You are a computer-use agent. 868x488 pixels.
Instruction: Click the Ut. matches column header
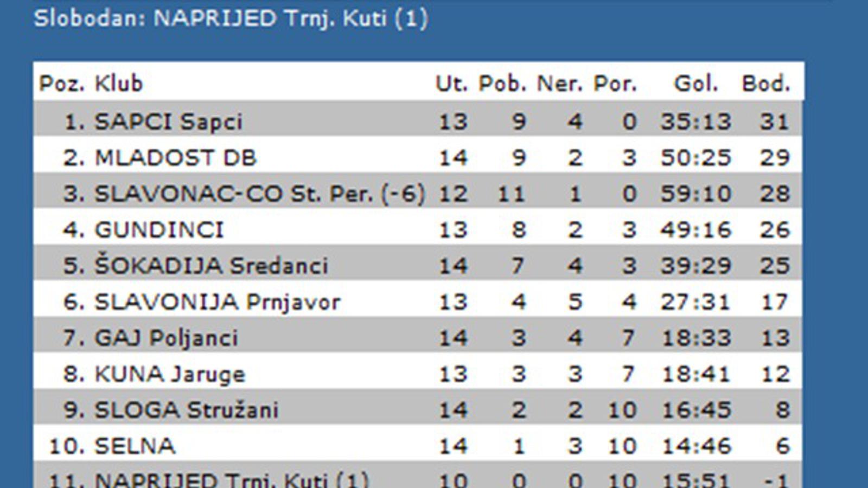click(451, 84)
